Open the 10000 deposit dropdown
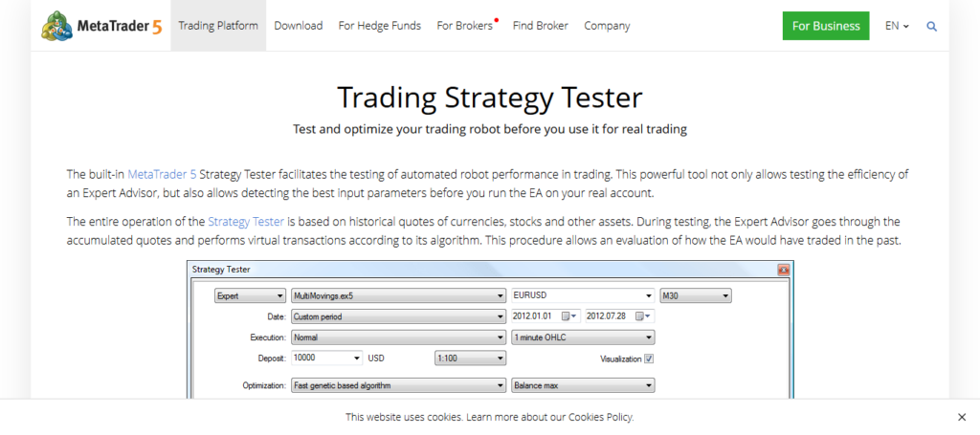The width and height of the screenshot is (980, 435). point(327,359)
